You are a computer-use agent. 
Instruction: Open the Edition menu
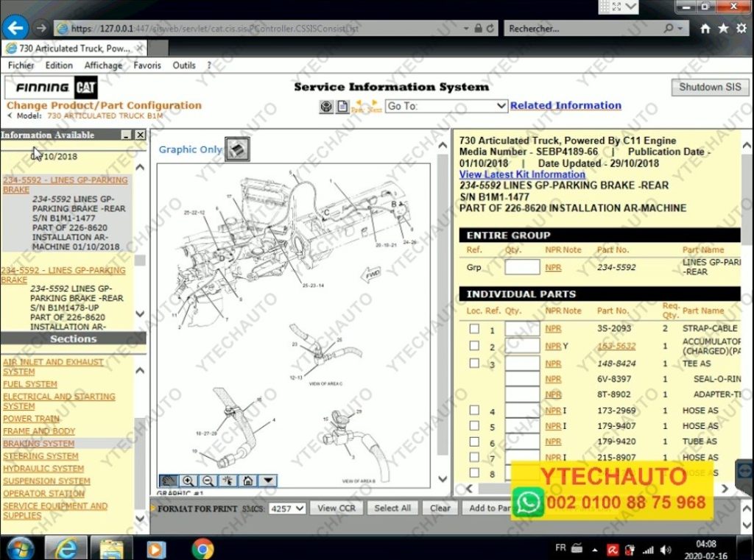[x=59, y=65]
